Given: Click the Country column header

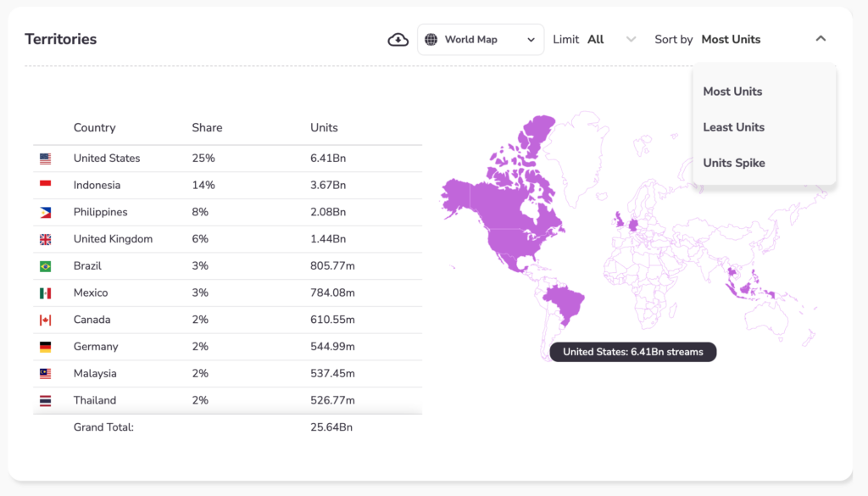Looking at the screenshot, I should point(94,128).
